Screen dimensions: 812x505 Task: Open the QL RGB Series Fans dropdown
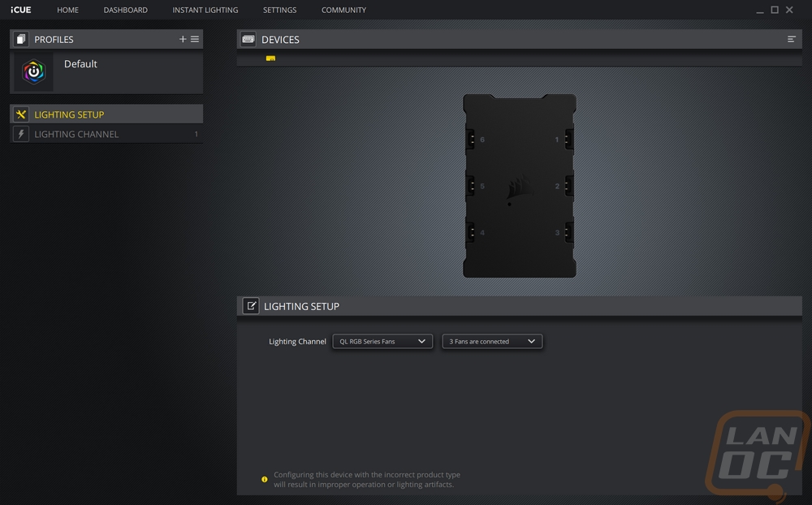coord(382,341)
